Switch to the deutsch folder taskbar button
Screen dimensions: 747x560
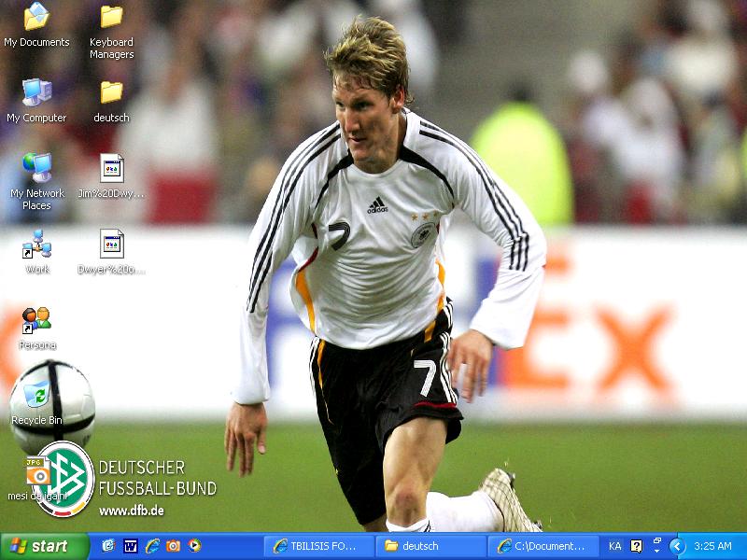point(430,546)
